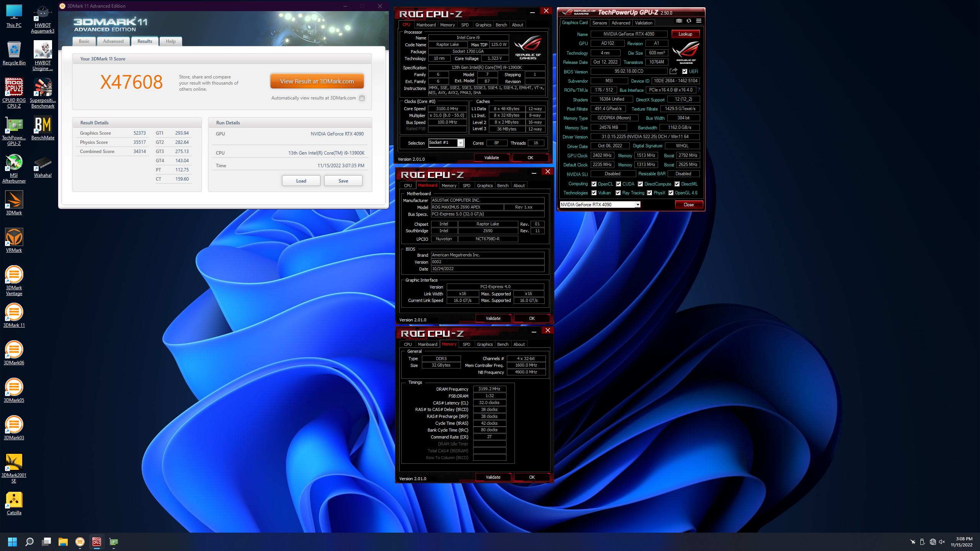Click the Windows Start button
This screenshot has height=551, width=980.
tap(12, 542)
